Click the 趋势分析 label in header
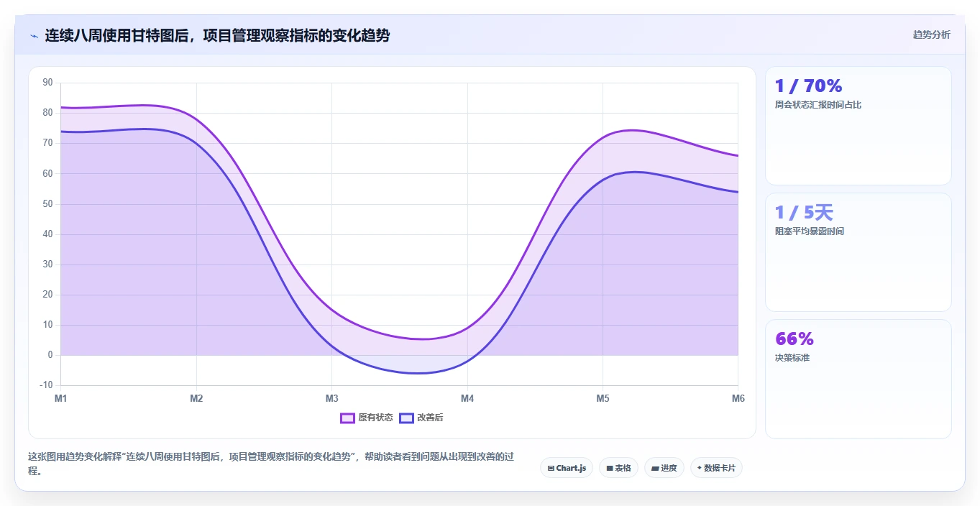The image size is (980, 506). click(x=931, y=34)
